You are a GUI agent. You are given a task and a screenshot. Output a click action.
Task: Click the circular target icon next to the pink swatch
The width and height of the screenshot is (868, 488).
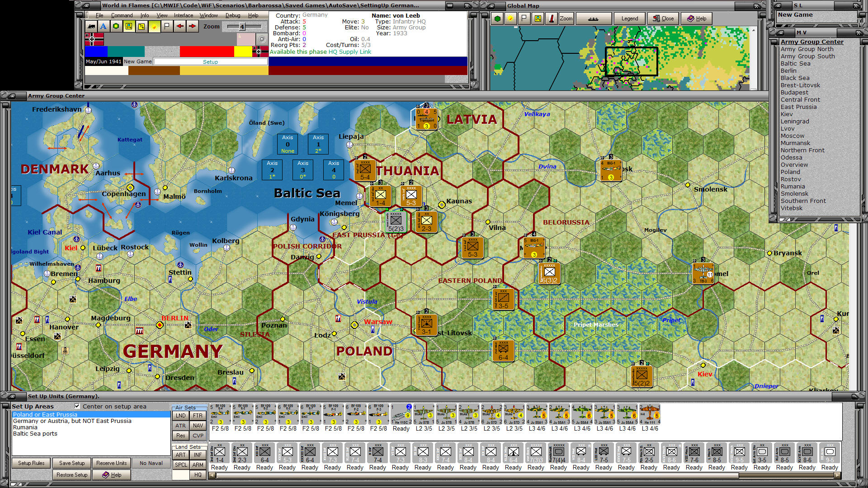tap(262, 39)
